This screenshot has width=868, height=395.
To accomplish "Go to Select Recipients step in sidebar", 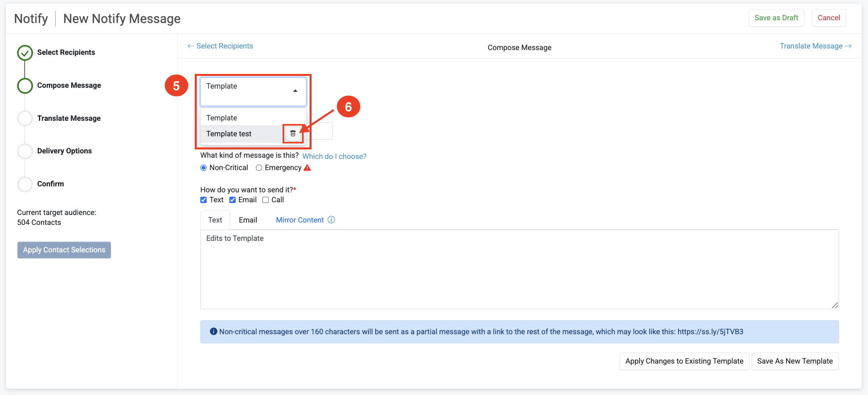I will coord(66,52).
